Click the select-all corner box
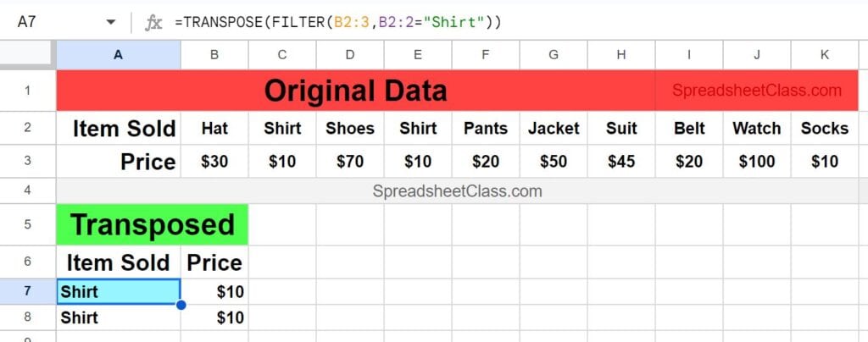The image size is (868, 342). pyautogui.click(x=28, y=55)
